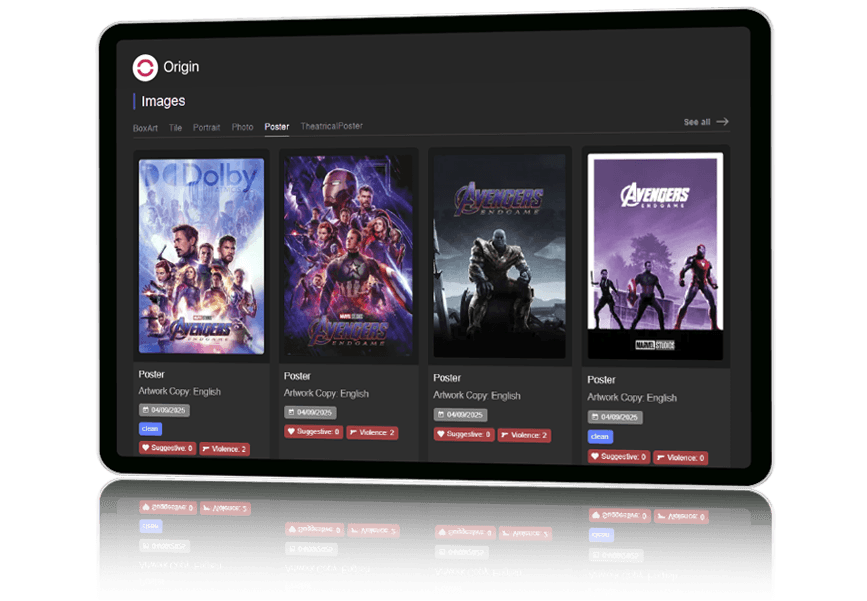Click Suggestive: 0 tag on Iron Man poster card

[x=314, y=432]
